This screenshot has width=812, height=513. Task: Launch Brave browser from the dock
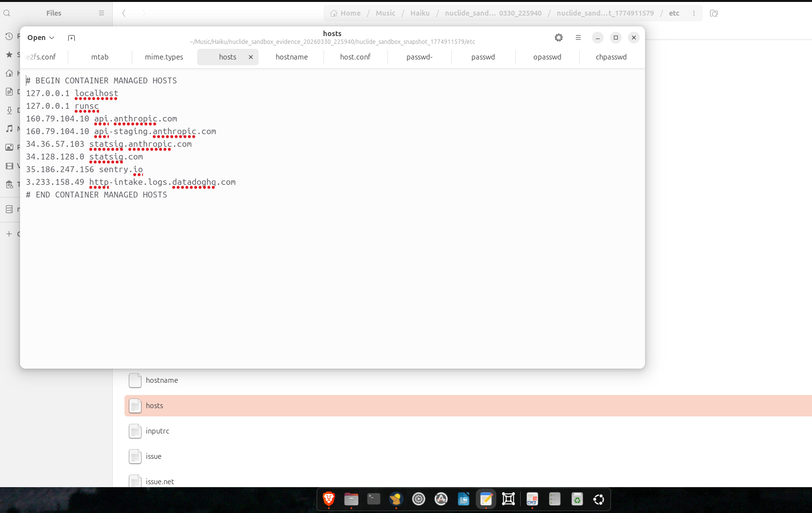coord(329,499)
